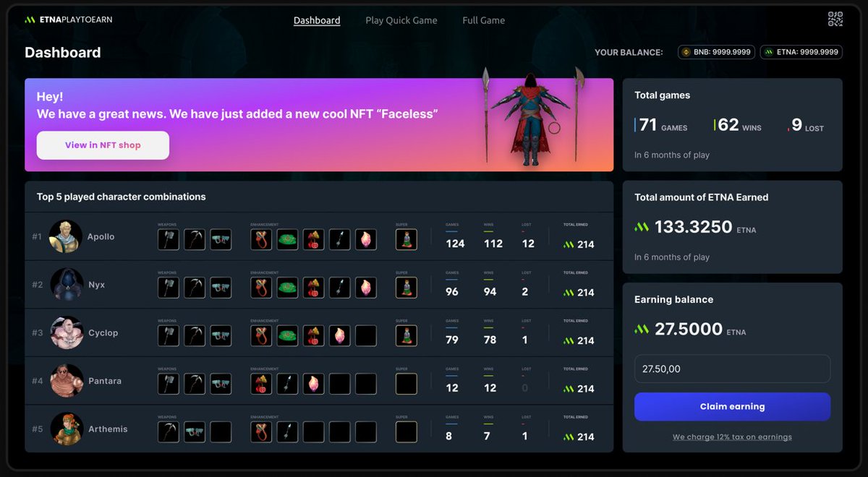Select Arthemis's red amulet enhancement
The width and height of the screenshot is (868, 477).
coord(261,431)
